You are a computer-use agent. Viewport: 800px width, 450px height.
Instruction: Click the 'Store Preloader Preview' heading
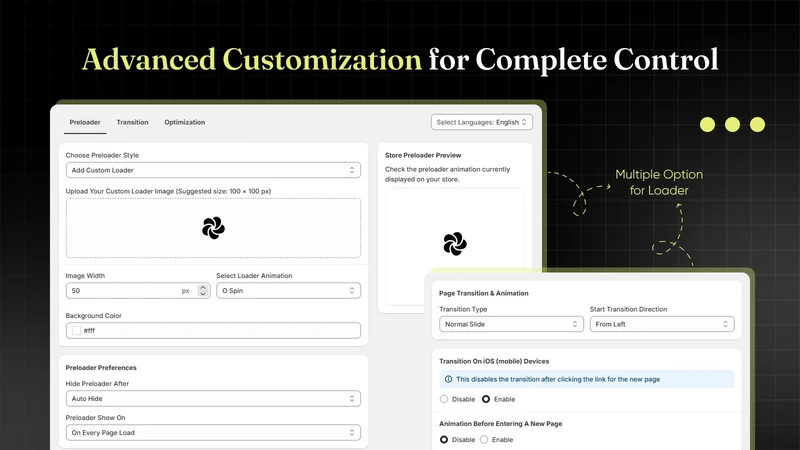(423, 155)
